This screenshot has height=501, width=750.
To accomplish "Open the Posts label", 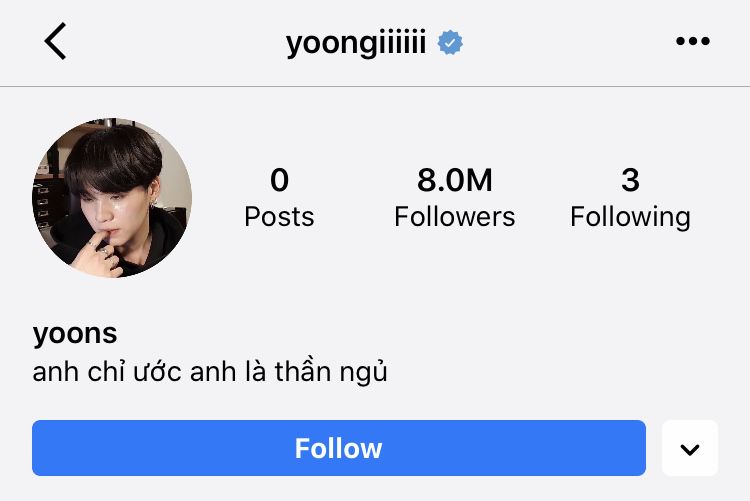I will pos(279,217).
